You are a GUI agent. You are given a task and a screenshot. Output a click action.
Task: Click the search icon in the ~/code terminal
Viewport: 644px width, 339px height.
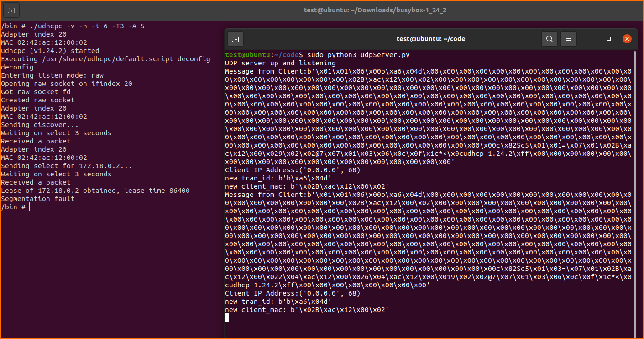click(x=550, y=39)
